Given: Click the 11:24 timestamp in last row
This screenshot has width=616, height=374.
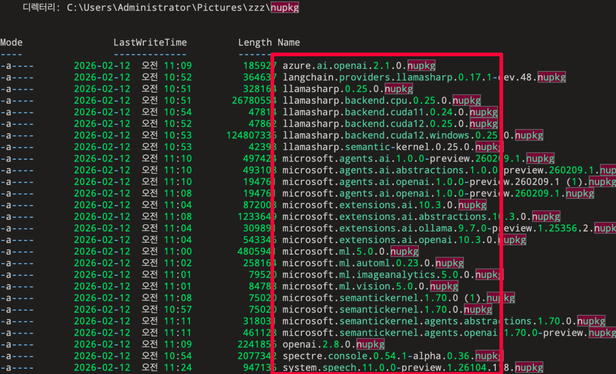Looking at the screenshot, I should [x=178, y=368].
